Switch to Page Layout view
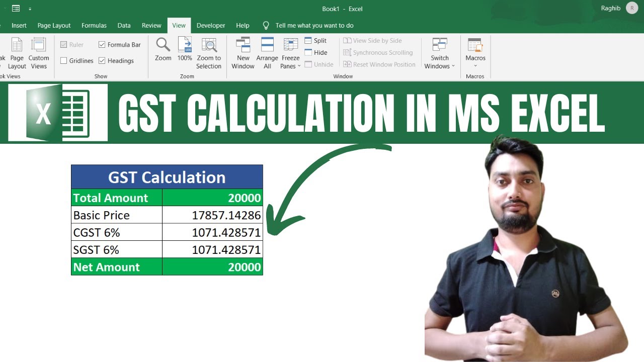The height and width of the screenshot is (362, 644). [17, 53]
